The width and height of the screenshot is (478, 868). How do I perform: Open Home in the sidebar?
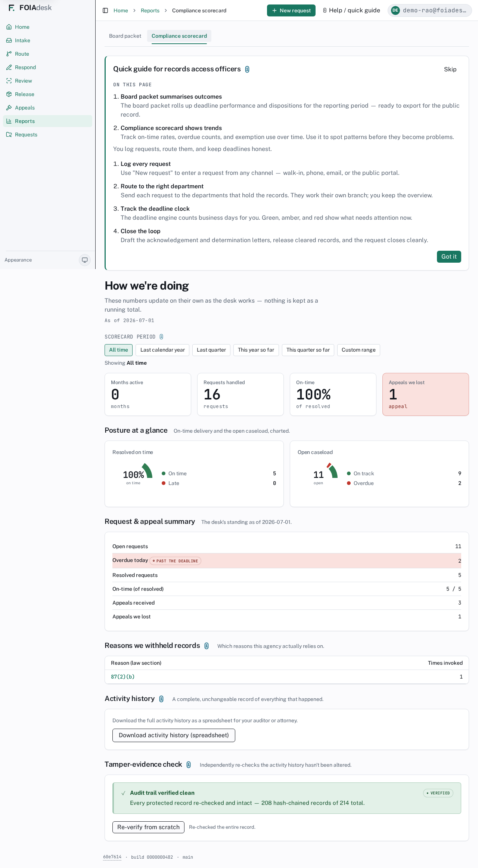(x=47, y=27)
